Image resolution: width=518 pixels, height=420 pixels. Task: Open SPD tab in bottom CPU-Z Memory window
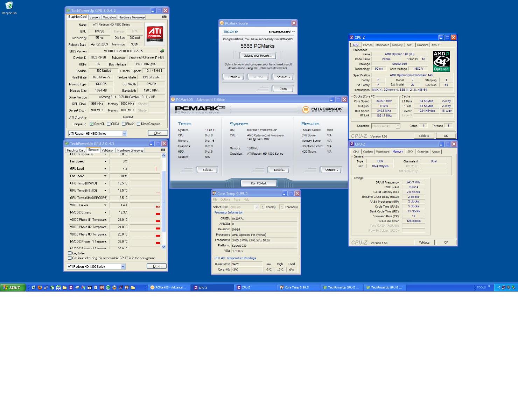[410, 152]
